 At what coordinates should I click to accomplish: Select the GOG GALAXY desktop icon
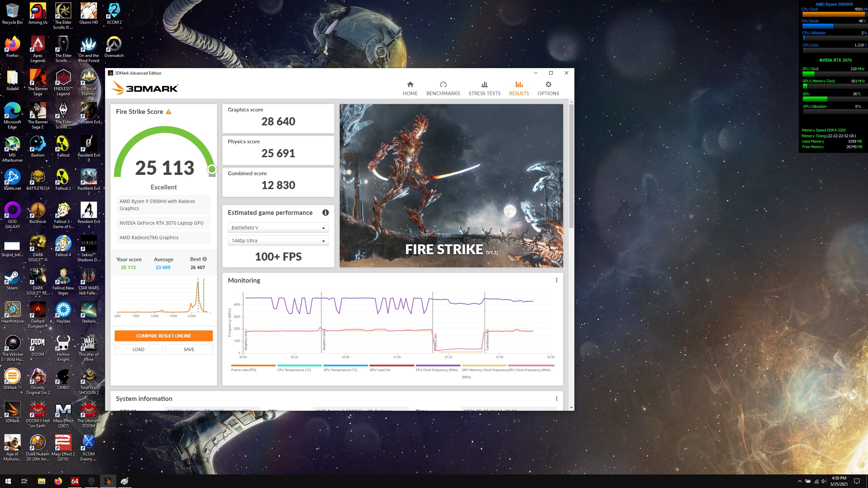(x=13, y=216)
